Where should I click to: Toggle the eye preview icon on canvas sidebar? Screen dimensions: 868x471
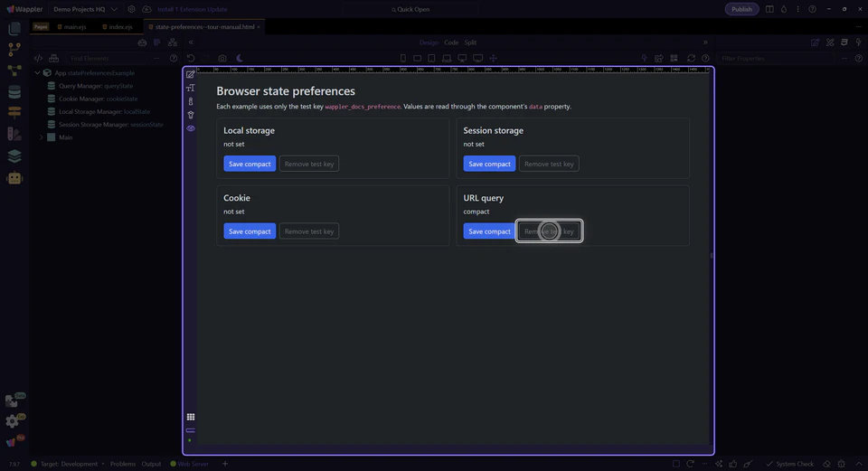191,128
